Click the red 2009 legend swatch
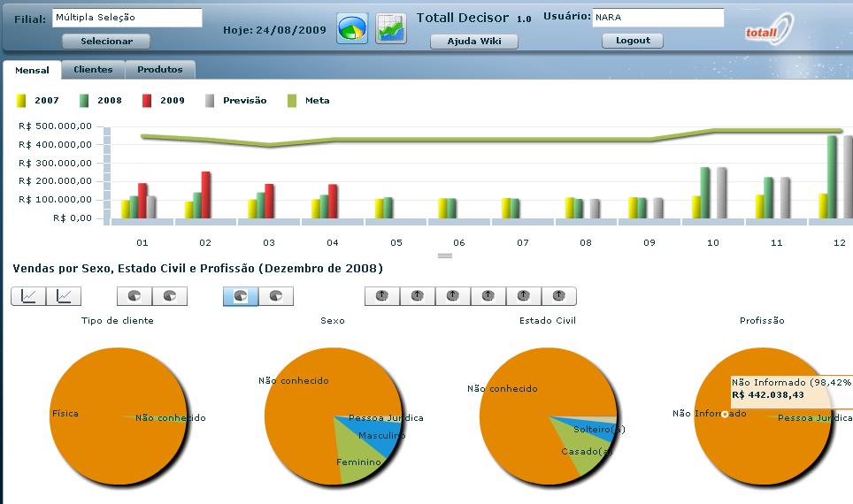The height and width of the screenshot is (504, 853). coord(148,101)
